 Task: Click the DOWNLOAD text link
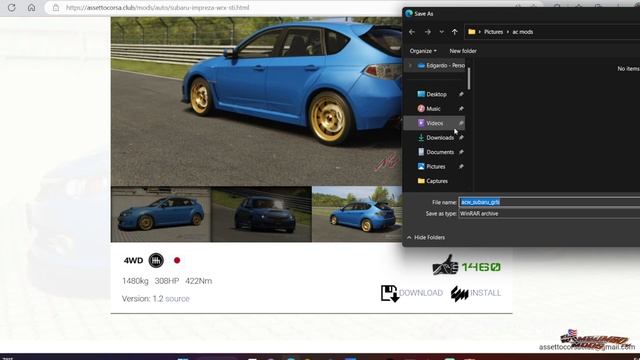(421, 293)
